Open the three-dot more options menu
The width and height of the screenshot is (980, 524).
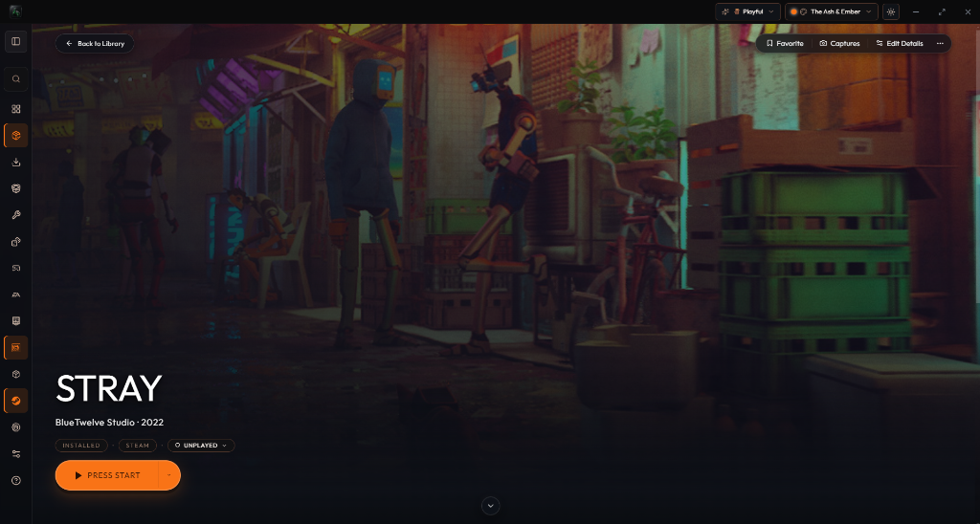(x=940, y=44)
